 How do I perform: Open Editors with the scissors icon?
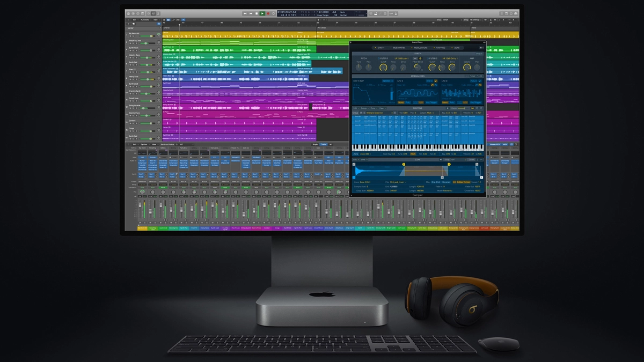click(158, 13)
